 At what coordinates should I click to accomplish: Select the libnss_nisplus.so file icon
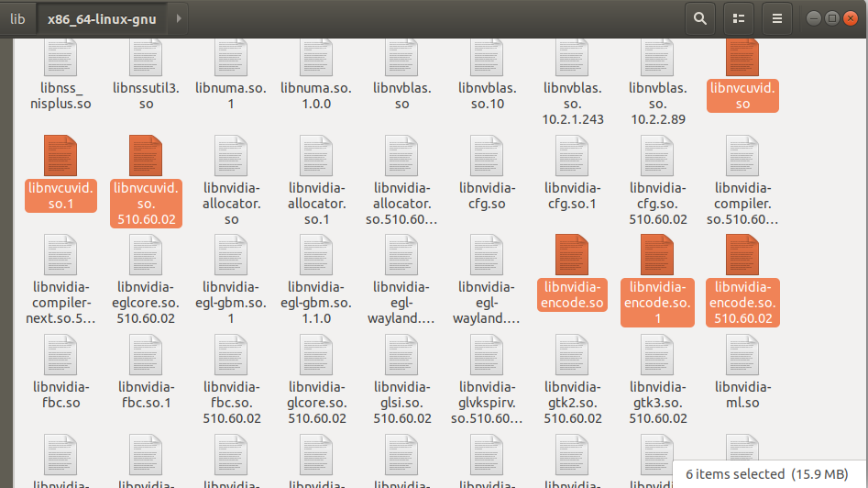60,57
